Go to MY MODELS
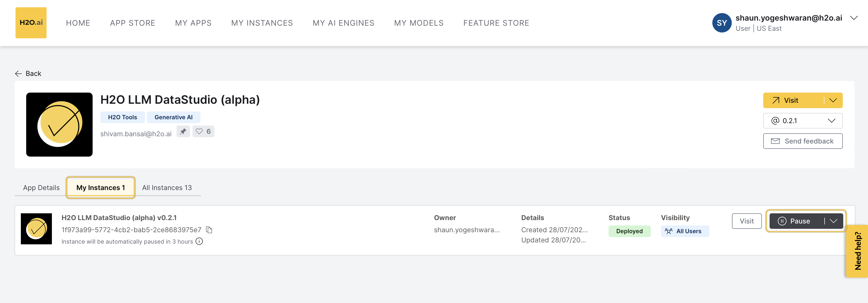The height and width of the screenshot is (303, 868). (x=419, y=23)
